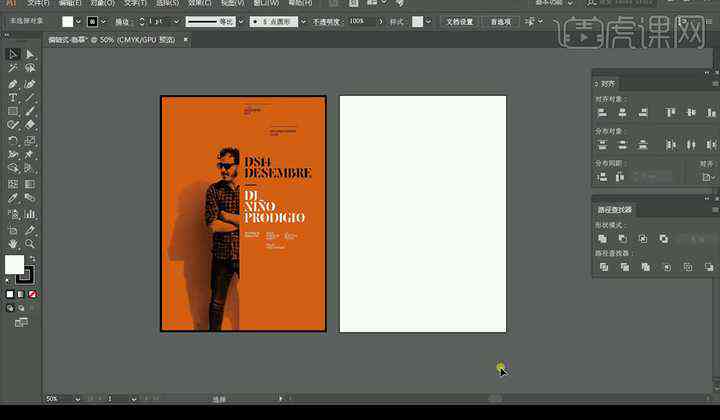Click Unite shape mode in Pathfinder
This screenshot has height=420, width=720.
point(602,239)
